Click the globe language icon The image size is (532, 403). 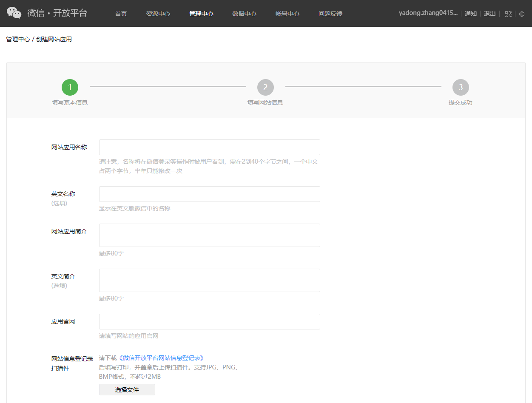pos(522,14)
